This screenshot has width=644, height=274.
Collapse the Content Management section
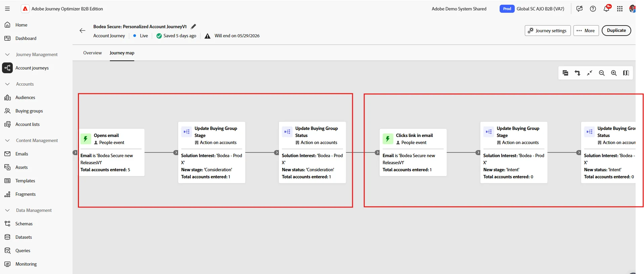coord(7,140)
